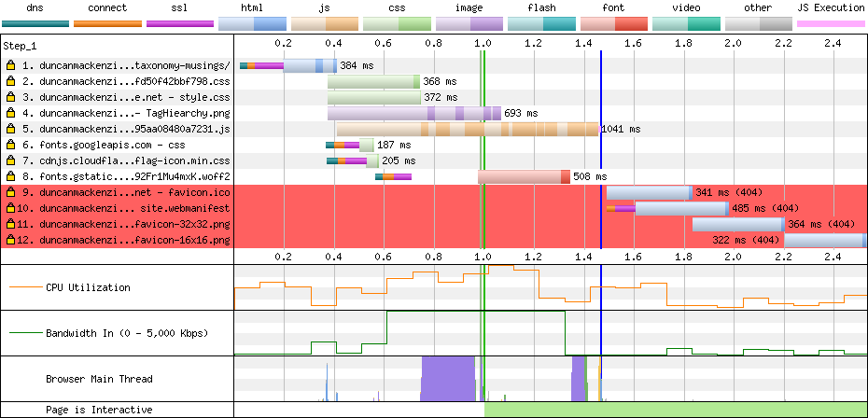Viewport: 868px width, 418px height.
Task: Click the ssl legend color bar
Action: pos(180,23)
